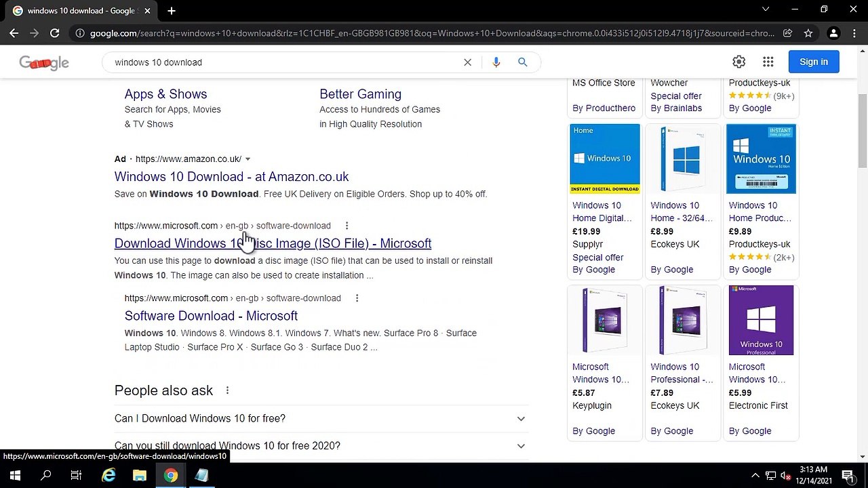Expand the Amazon ad info arrow
Viewport: 868px width, 488px height.
click(x=248, y=159)
